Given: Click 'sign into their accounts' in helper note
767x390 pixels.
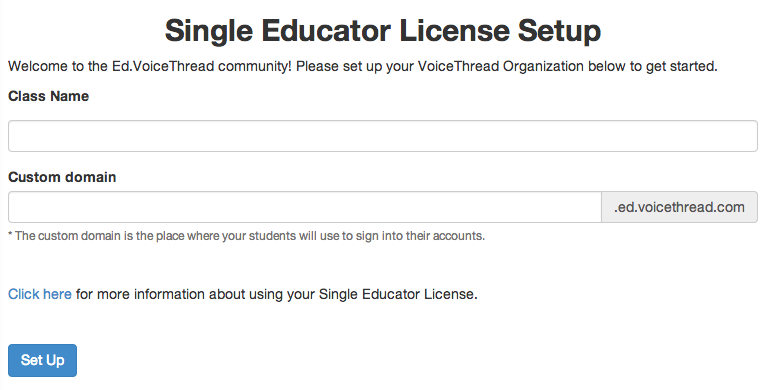Looking at the screenshot, I should (x=420, y=236).
